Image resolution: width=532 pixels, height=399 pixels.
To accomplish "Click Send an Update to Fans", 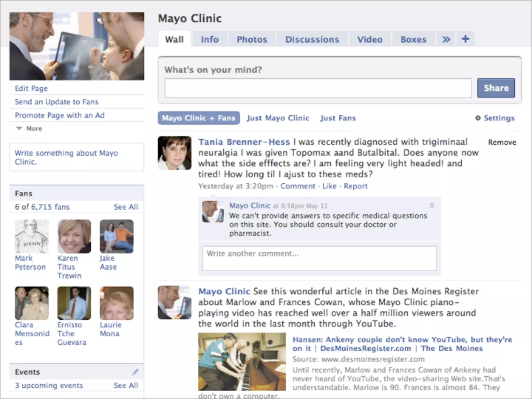I will click(57, 102).
